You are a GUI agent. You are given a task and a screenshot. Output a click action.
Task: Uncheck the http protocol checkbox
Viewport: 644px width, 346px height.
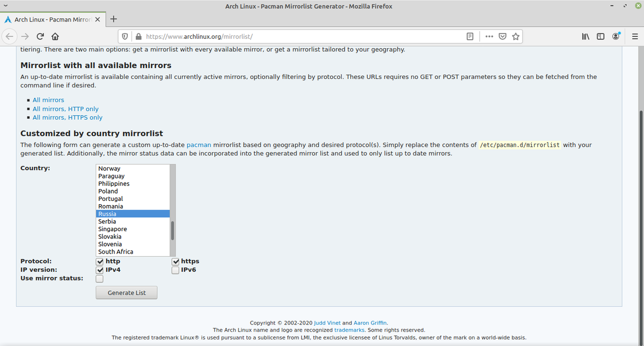(100, 262)
